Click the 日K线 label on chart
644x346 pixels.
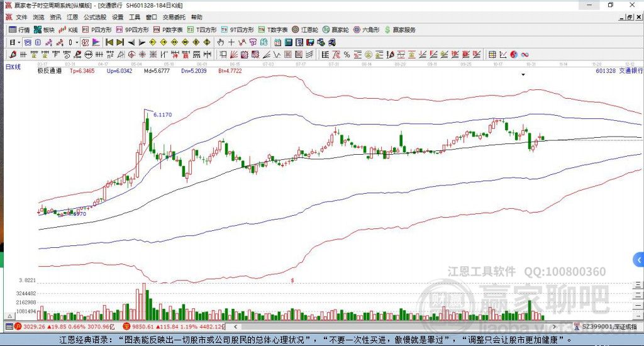point(13,66)
